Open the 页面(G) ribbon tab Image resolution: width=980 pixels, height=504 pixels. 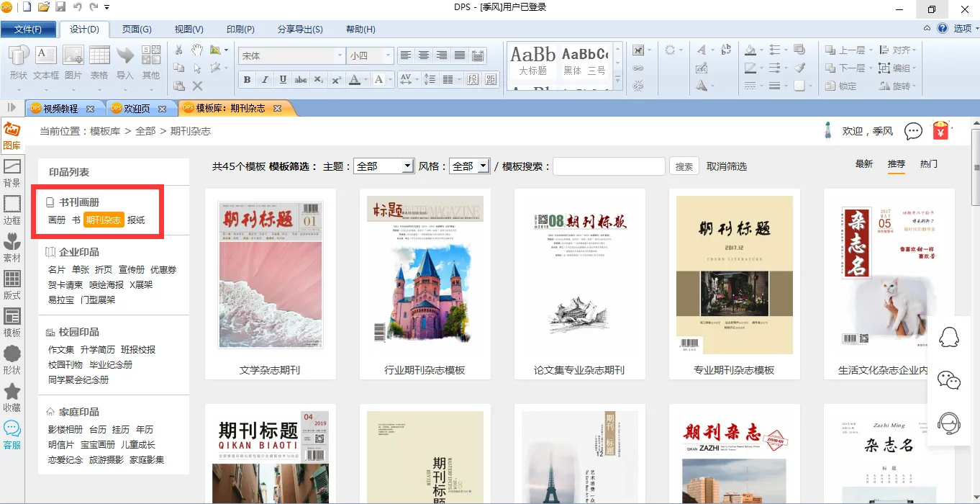(x=136, y=30)
